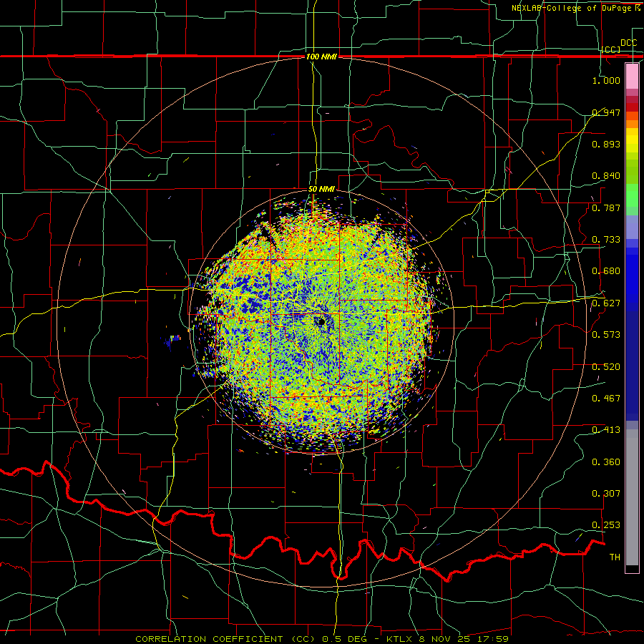Click the 0.520 legend value
This screenshot has height=644, width=644.
pyautogui.click(x=606, y=366)
